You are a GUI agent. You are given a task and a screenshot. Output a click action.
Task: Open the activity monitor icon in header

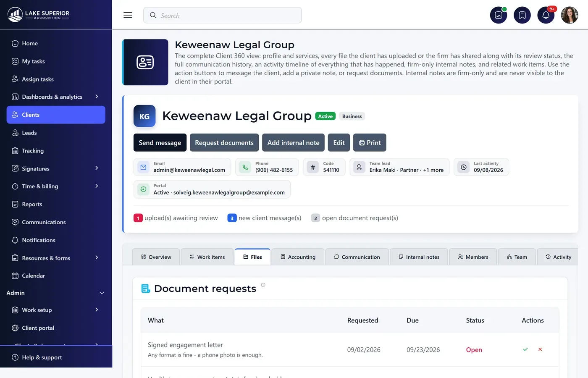click(x=499, y=15)
